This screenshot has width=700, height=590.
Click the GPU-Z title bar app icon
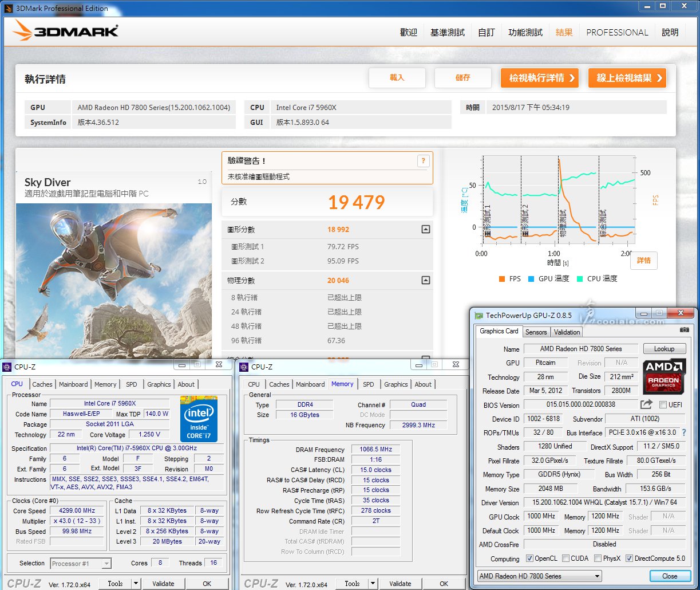coord(478,314)
